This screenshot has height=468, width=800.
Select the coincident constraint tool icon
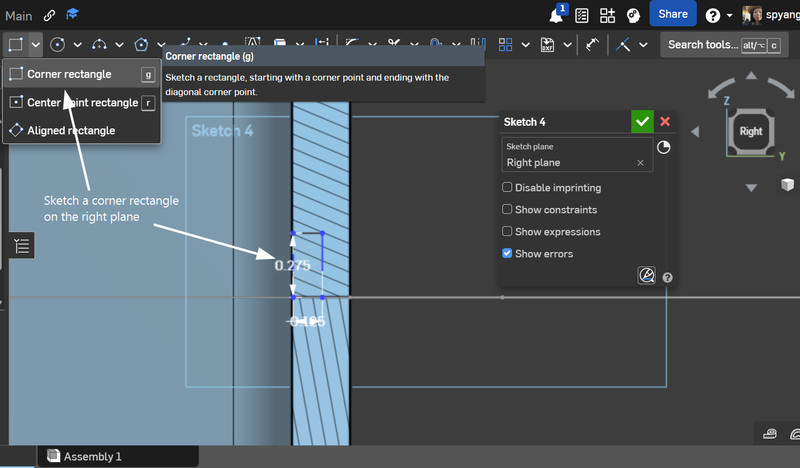623,45
